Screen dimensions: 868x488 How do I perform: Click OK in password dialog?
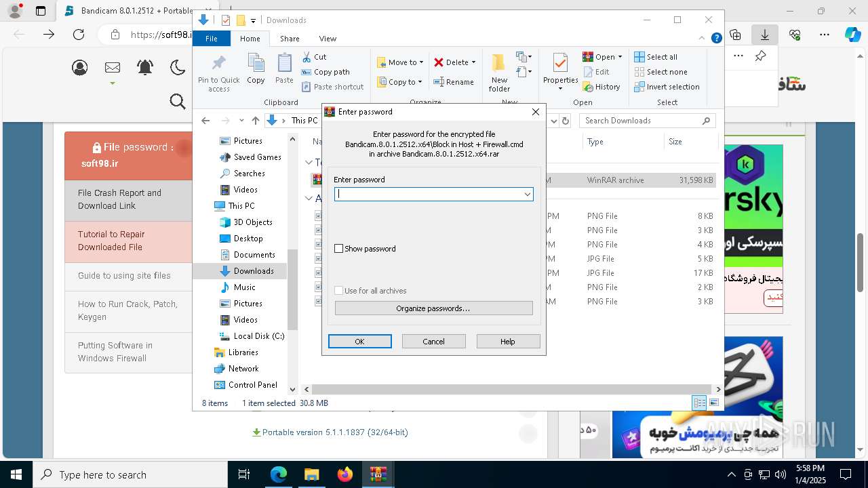click(x=360, y=342)
